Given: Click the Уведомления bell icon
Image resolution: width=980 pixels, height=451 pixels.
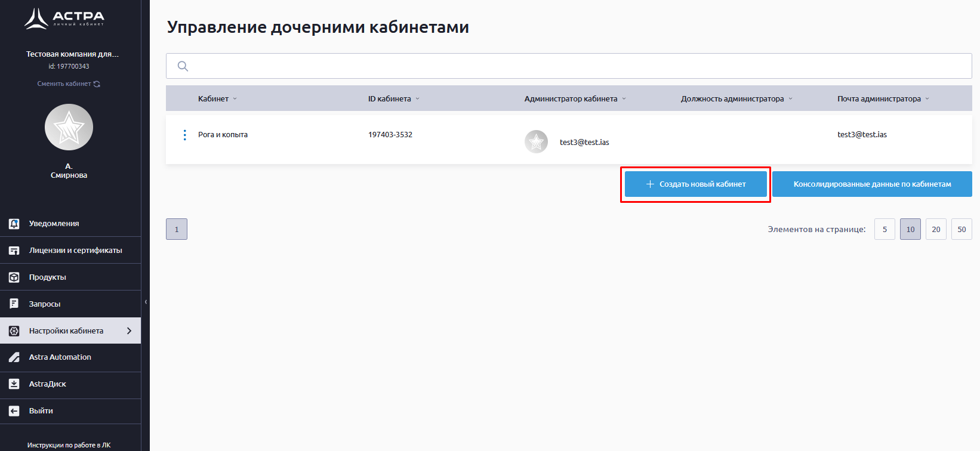Looking at the screenshot, I should [14, 224].
